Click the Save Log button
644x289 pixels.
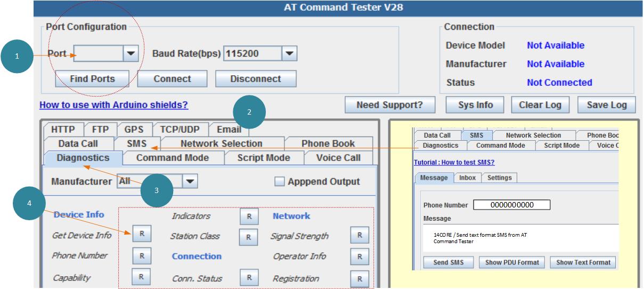(607, 105)
